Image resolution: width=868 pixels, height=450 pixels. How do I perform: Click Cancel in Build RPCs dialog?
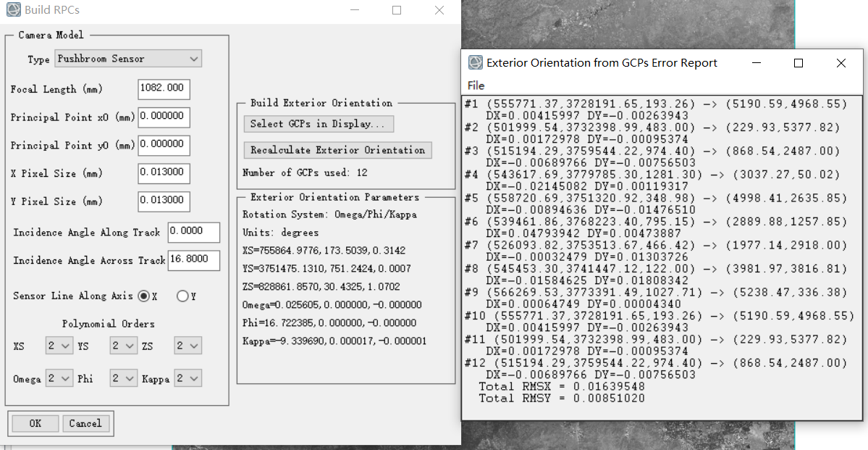coord(86,423)
